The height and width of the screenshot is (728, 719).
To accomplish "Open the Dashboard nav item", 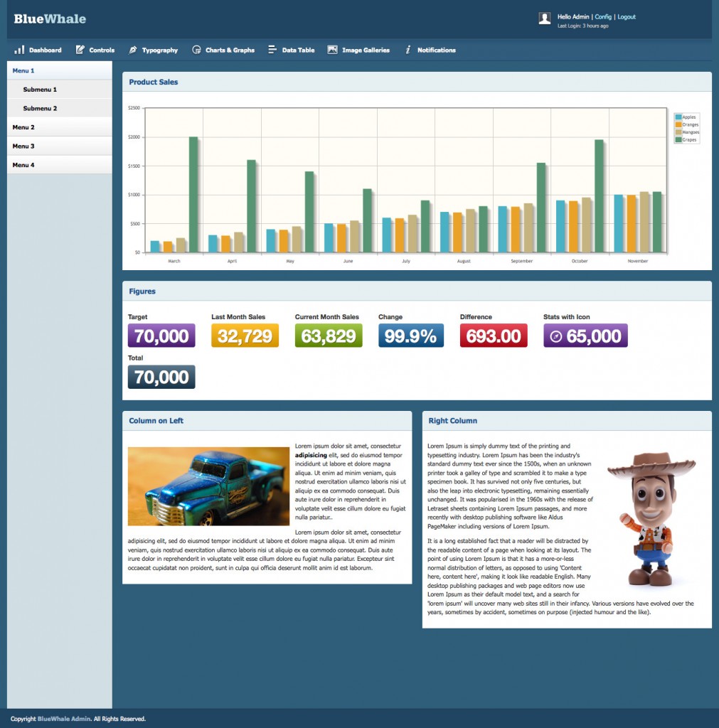I will click(38, 50).
